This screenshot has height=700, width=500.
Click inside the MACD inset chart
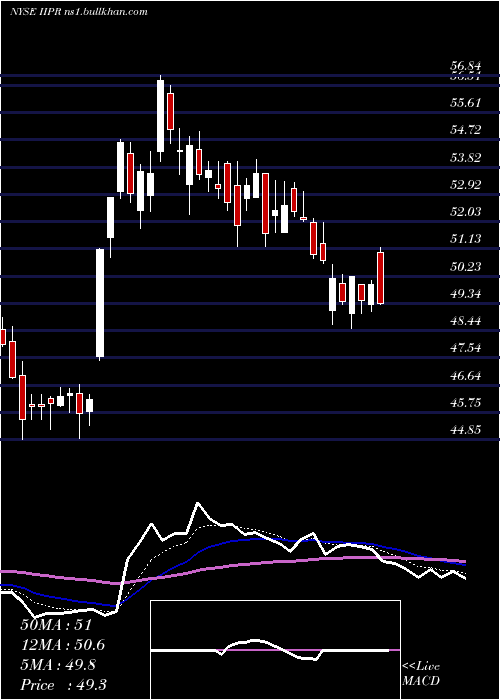click(x=275, y=650)
